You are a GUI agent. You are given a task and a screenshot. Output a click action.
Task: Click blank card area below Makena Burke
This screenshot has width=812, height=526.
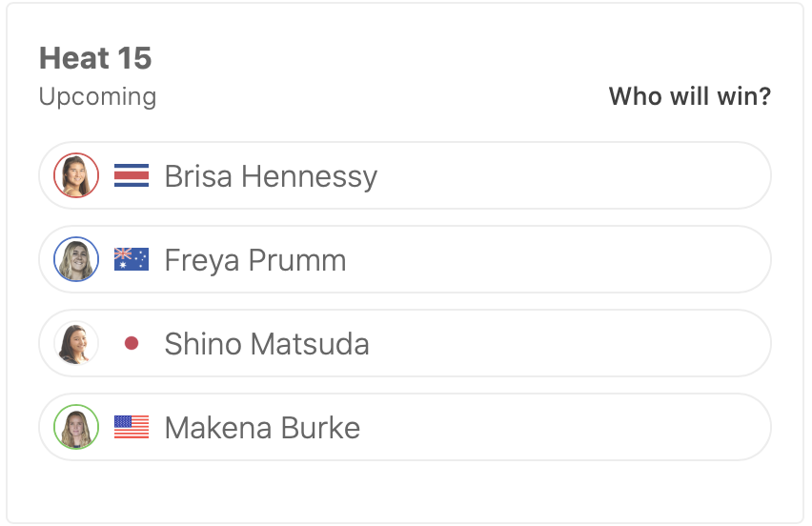[x=405, y=491]
